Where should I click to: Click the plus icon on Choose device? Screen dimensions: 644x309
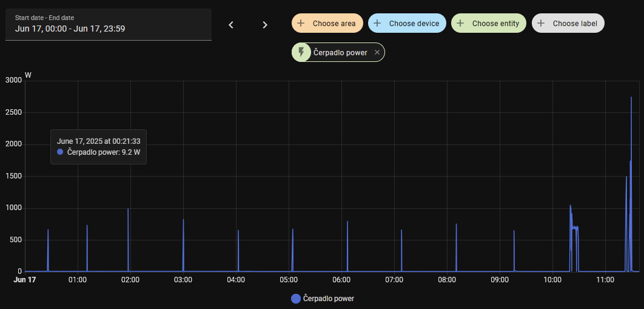tap(377, 23)
